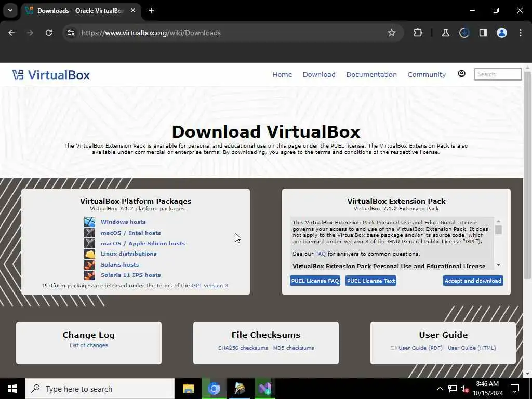The height and width of the screenshot is (399, 532).
Task: Open the notifications center icon
Action: (x=515, y=389)
